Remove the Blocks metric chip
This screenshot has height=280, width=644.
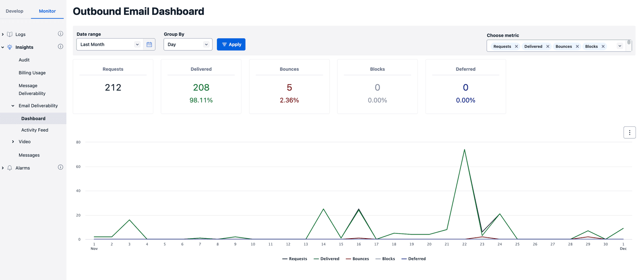click(x=603, y=47)
